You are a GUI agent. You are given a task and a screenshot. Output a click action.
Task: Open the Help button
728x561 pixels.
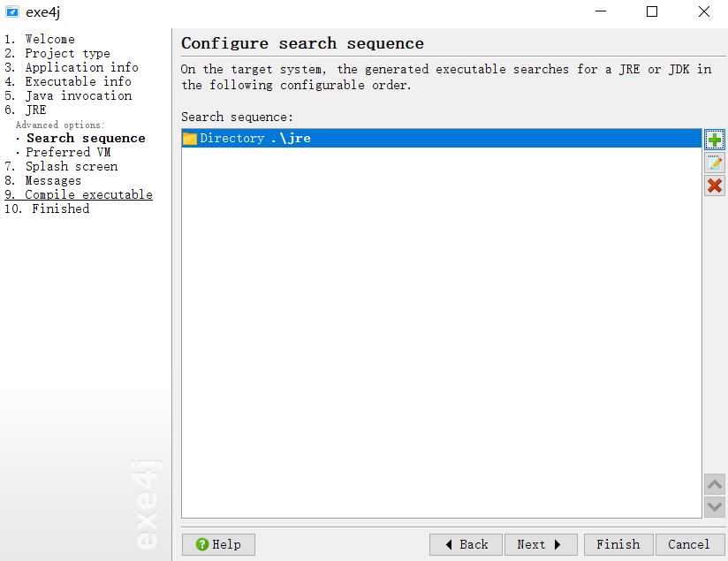click(218, 544)
